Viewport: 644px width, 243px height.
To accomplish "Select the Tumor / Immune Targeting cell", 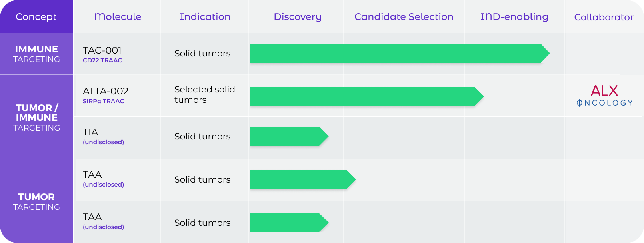I will pos(36,117).
